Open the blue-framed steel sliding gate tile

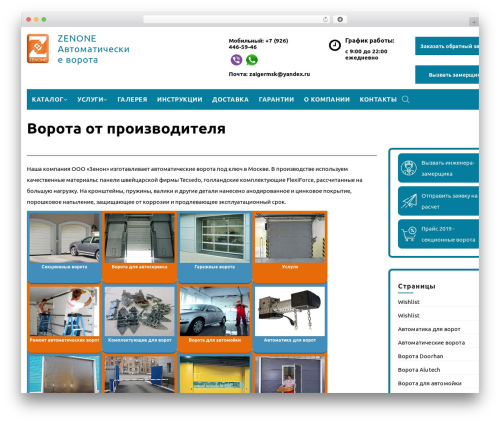(x=64, y=374)
